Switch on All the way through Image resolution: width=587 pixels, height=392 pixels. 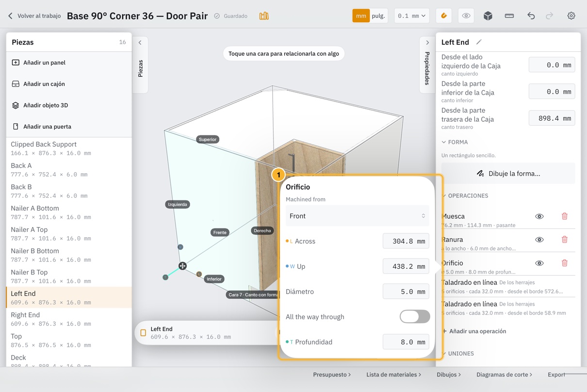coord(415,317)
